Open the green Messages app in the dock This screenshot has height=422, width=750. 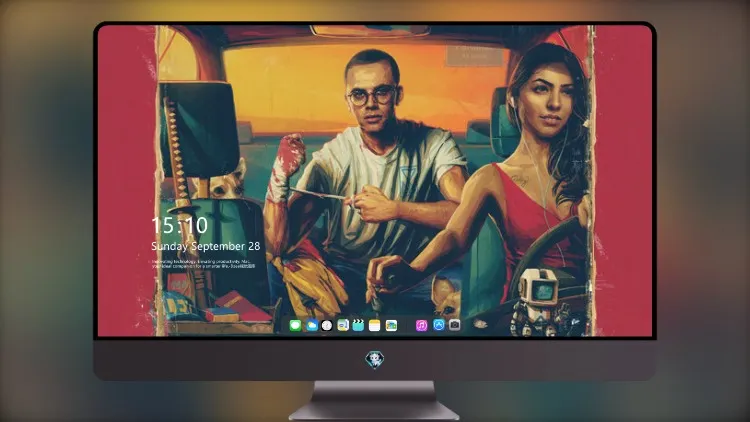(295, 325)
